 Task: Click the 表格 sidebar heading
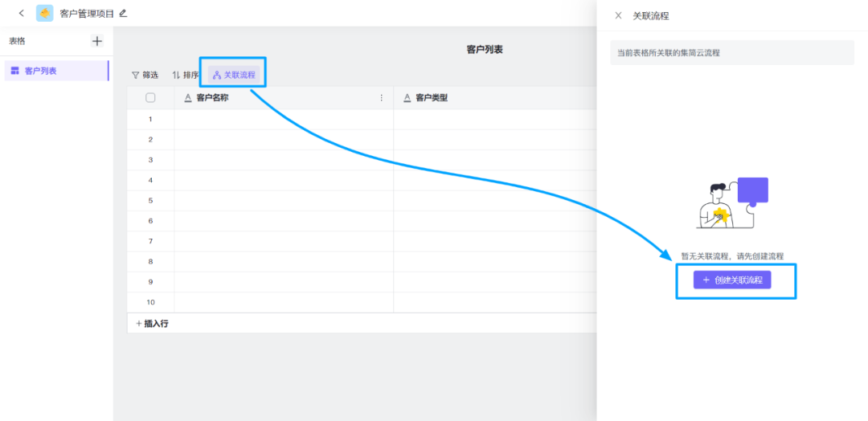pyautogui.click(x=17, y=41)
